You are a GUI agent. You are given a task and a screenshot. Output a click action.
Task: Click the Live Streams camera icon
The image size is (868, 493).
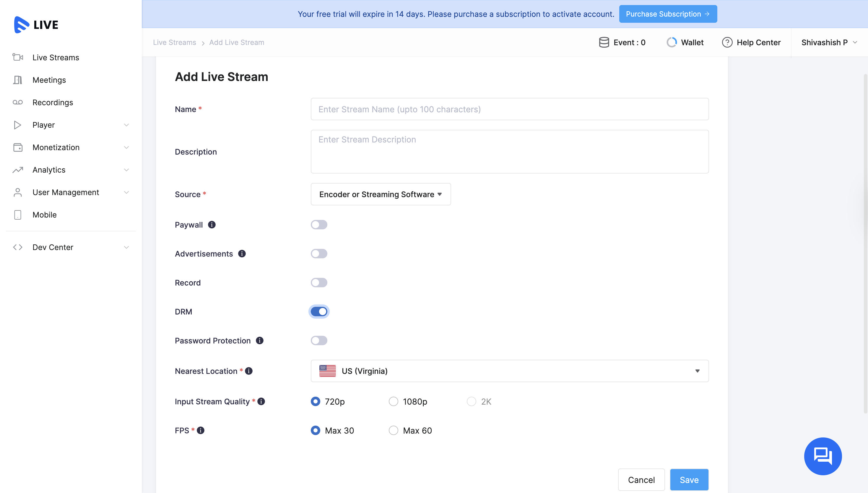point(18,57)
